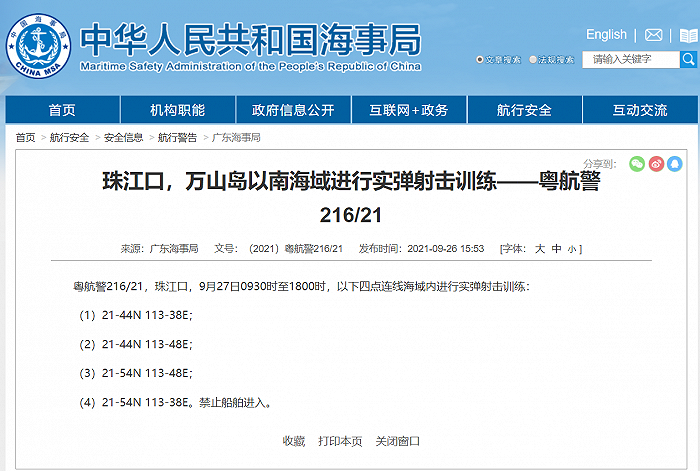Switch to the English site version
Screen dimensions: 700x471
click(x=606, y=34)
